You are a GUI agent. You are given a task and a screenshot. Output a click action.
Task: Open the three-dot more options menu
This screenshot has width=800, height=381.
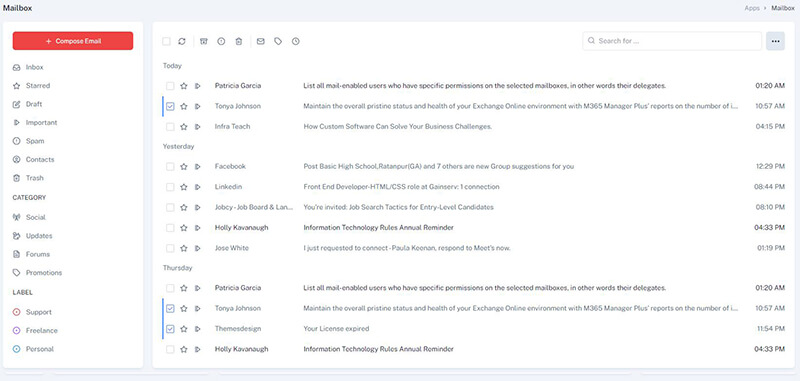775,41
